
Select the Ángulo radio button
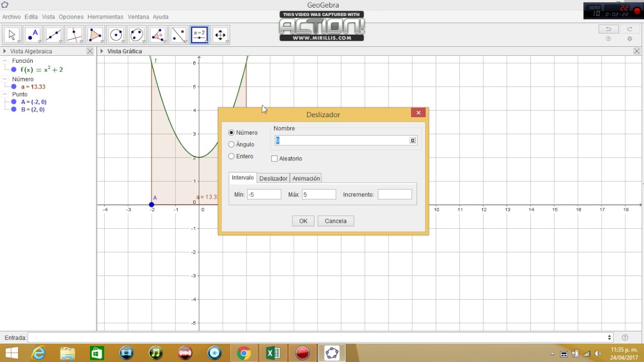(x=231, y=144)
